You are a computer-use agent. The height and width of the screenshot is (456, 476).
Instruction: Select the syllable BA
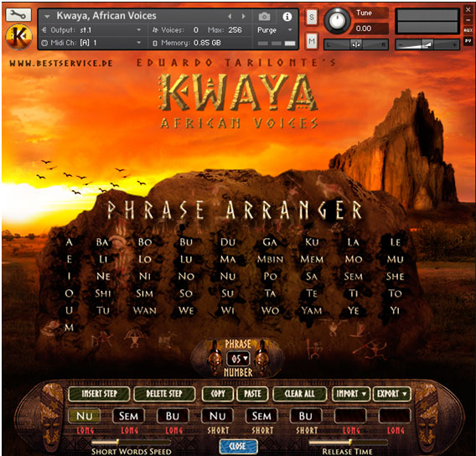(102, 242)
